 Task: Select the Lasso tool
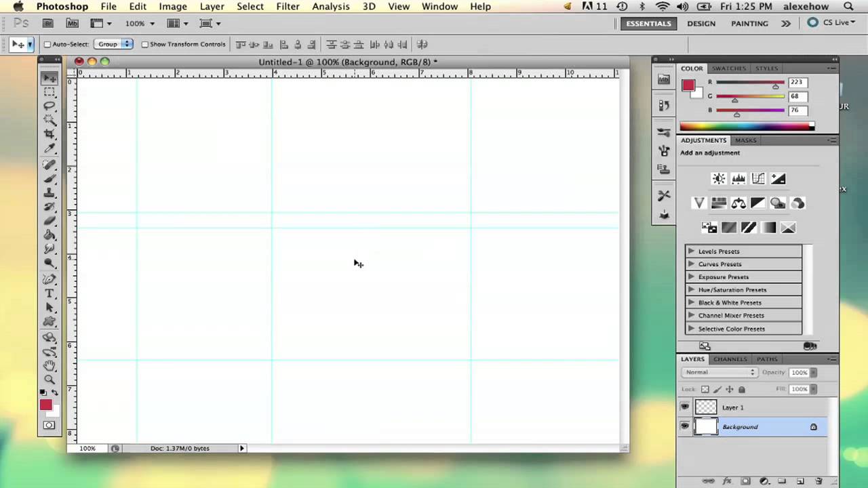50,106
